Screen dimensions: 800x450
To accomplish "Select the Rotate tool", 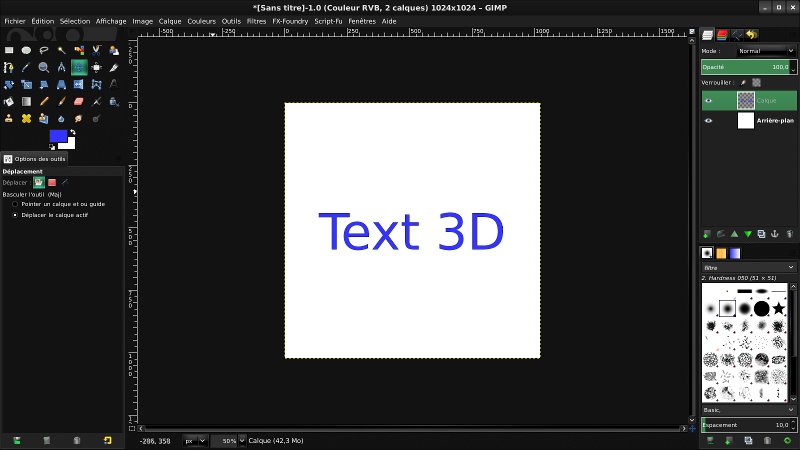I will [9, 85].
